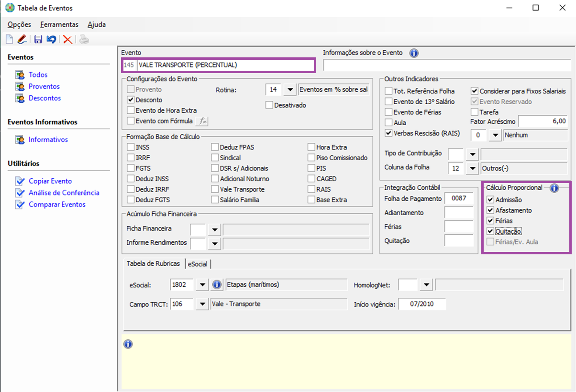Tick the INSS base de cálculo checkbox

click(131, 147)
